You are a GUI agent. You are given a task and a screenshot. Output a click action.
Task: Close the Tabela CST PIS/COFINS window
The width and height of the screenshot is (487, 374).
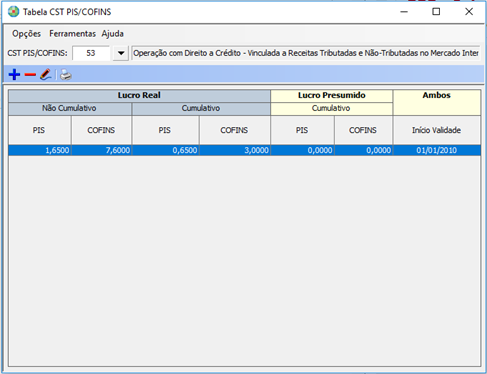click(x=469, y=12)
